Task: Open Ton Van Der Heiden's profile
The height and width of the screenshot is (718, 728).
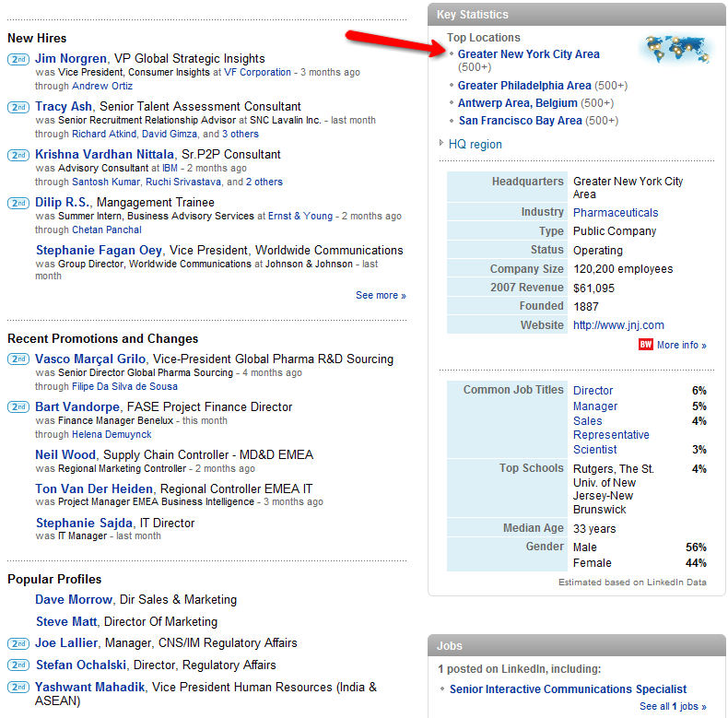Action: pos(94,489)
